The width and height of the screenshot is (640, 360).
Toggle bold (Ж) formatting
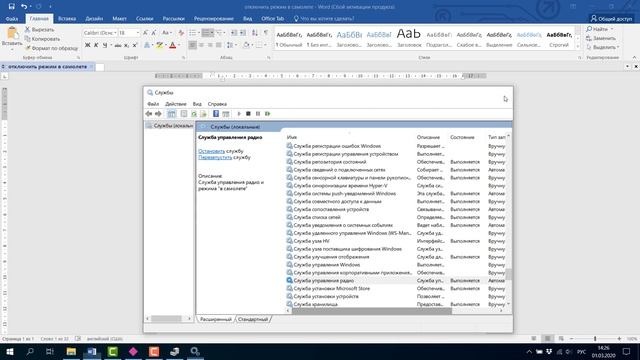(x=87, y=45)
